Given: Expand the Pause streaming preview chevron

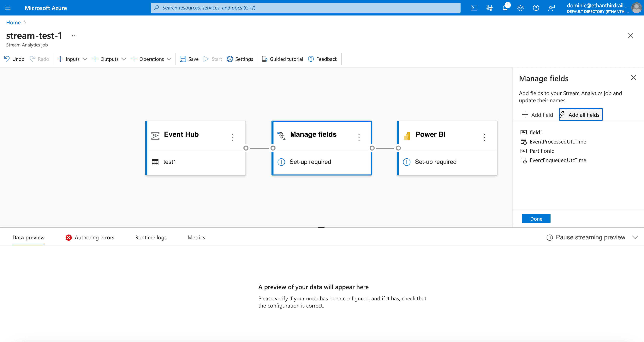Looking at the screenshot, I should (635, 237).
